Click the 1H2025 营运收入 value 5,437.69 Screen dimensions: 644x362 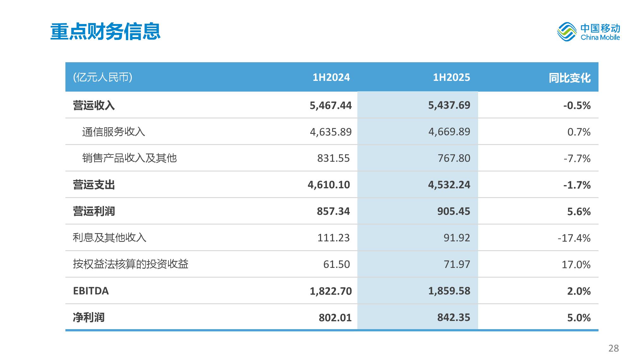(x=449, y=105)
